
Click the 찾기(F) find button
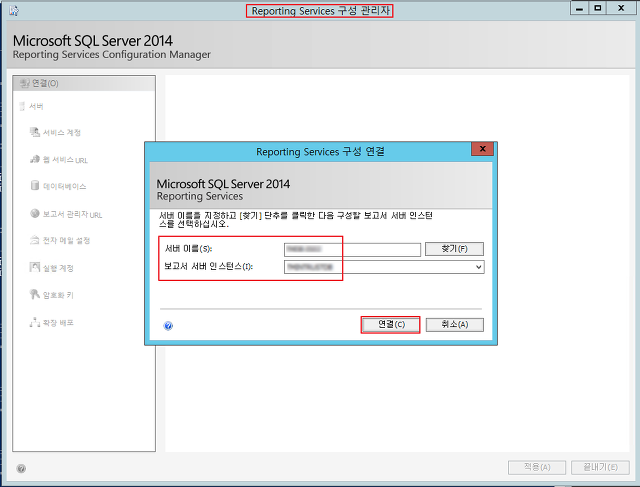click(x=454, y=249)
